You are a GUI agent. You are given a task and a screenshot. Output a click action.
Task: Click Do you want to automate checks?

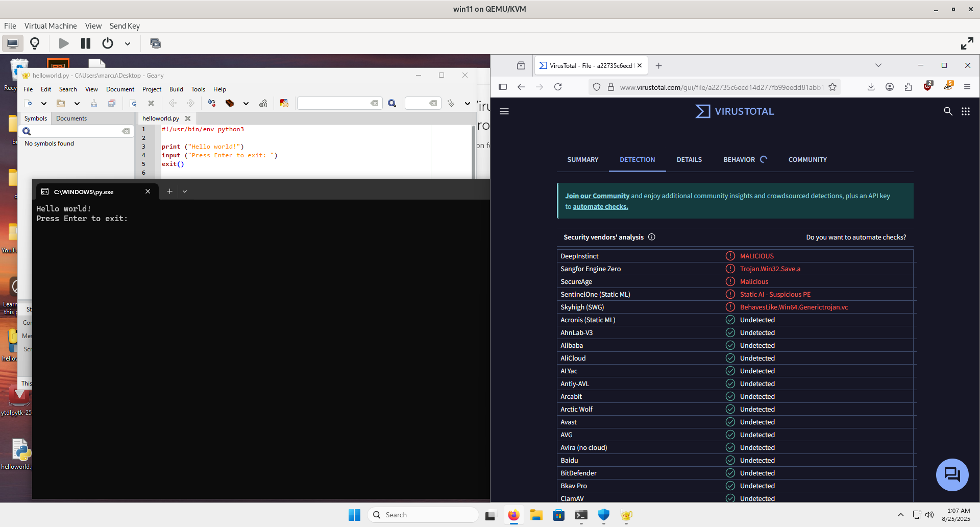(856, 237)
